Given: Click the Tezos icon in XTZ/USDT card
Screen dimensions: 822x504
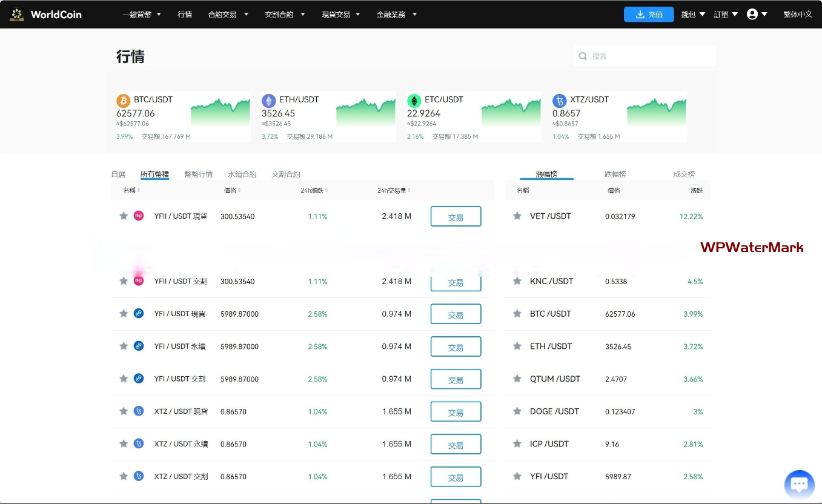Looking at the screenshot, I should point(559,101).
